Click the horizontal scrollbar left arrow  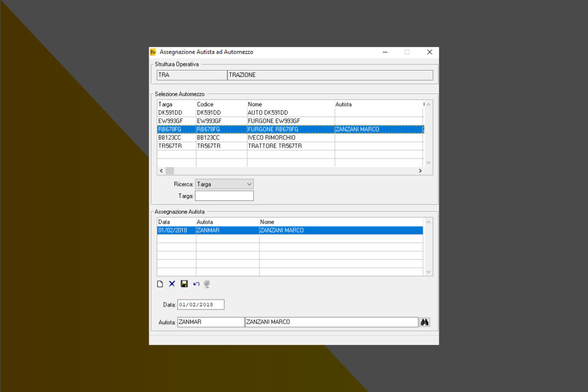tap(161, 171)
